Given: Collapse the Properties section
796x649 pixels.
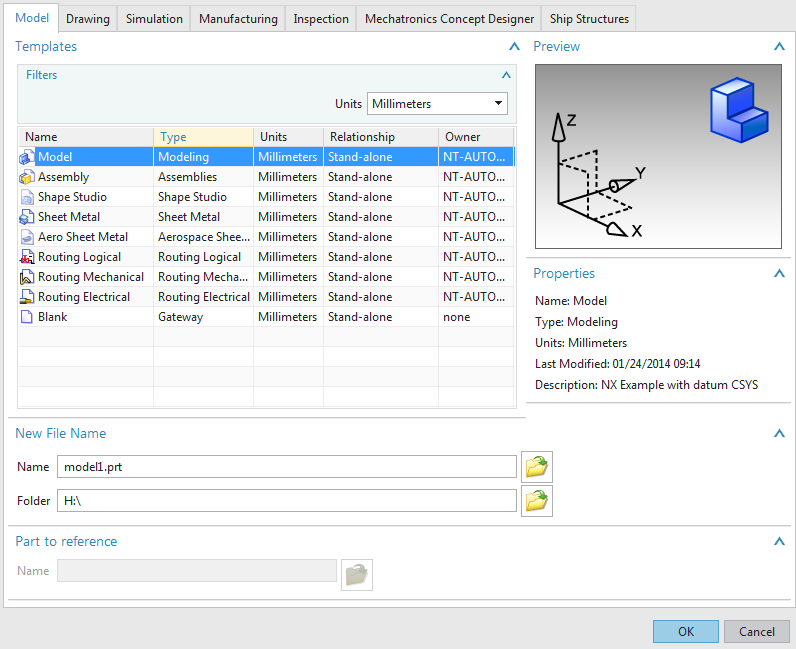Looking at the screenshot, I should coord(779,274).
